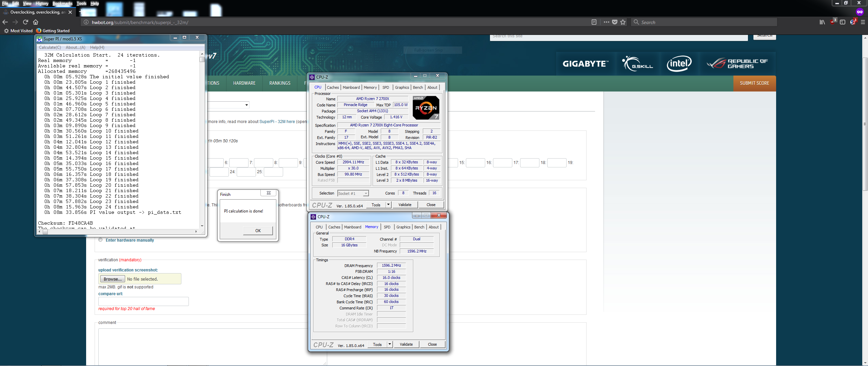Open Graphics tab in upper CPU-Z
Screen dimensions: 868x366
[x=402, y=87]
